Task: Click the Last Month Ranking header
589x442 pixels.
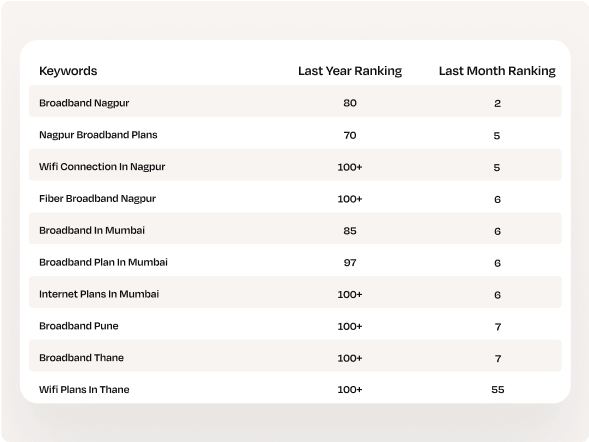Action: pos(497,71)
